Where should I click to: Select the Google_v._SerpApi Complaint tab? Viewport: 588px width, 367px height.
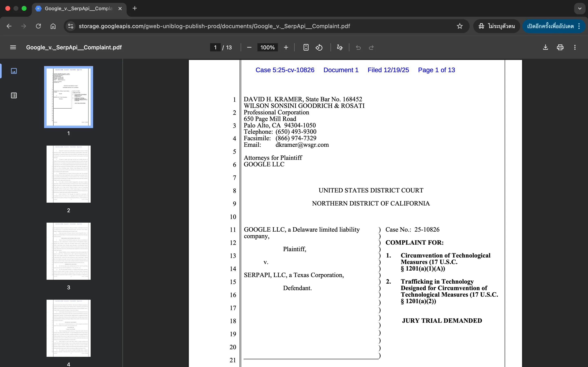pos(78,9)
